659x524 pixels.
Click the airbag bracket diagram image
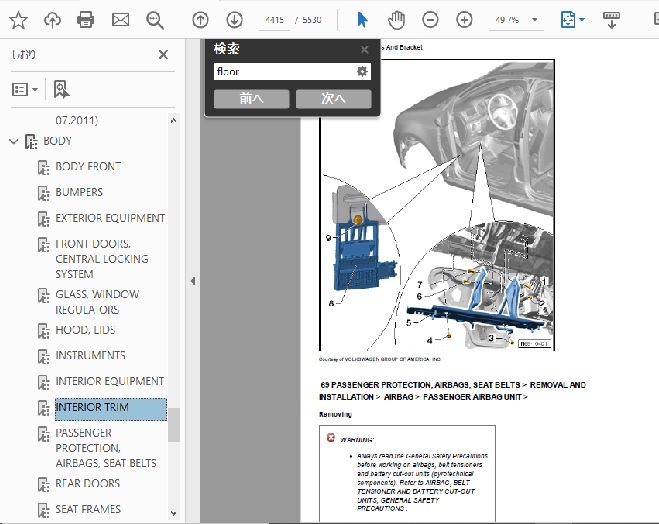[437, 205]
